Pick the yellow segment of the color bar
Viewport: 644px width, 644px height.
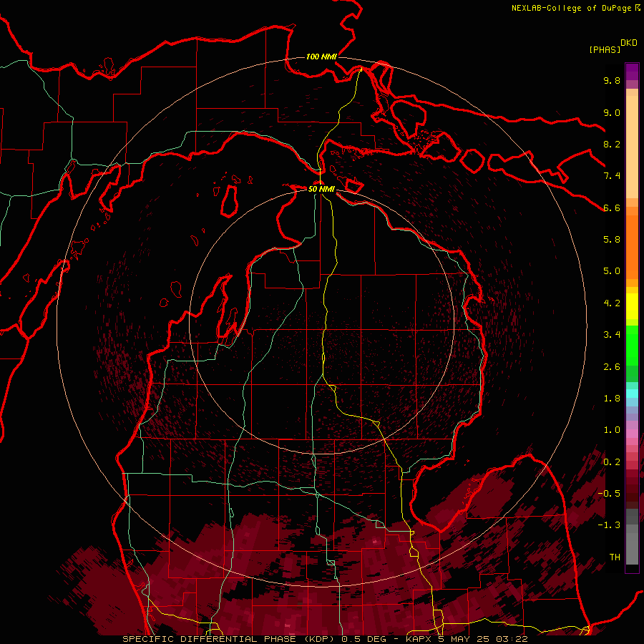[632, 306]
